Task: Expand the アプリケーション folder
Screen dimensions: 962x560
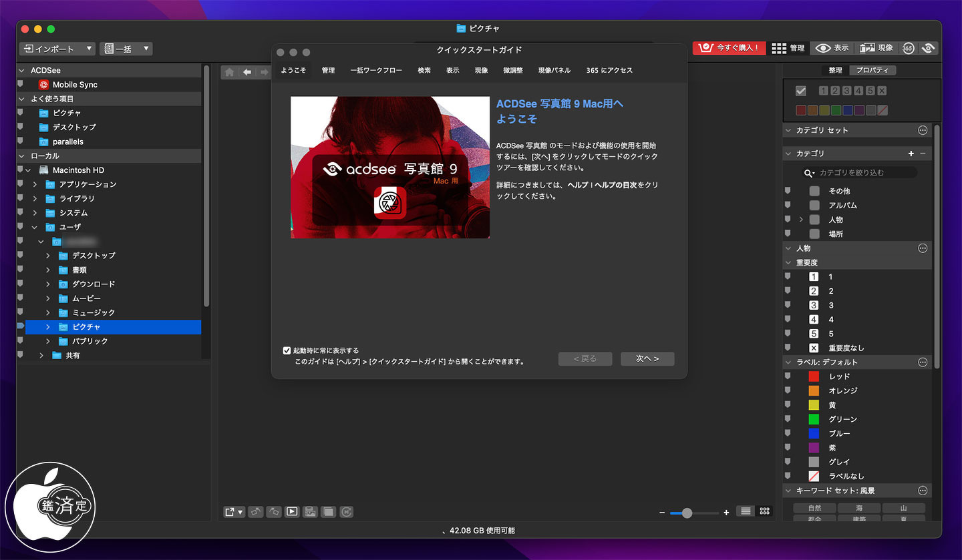Action: coord(35,184)
